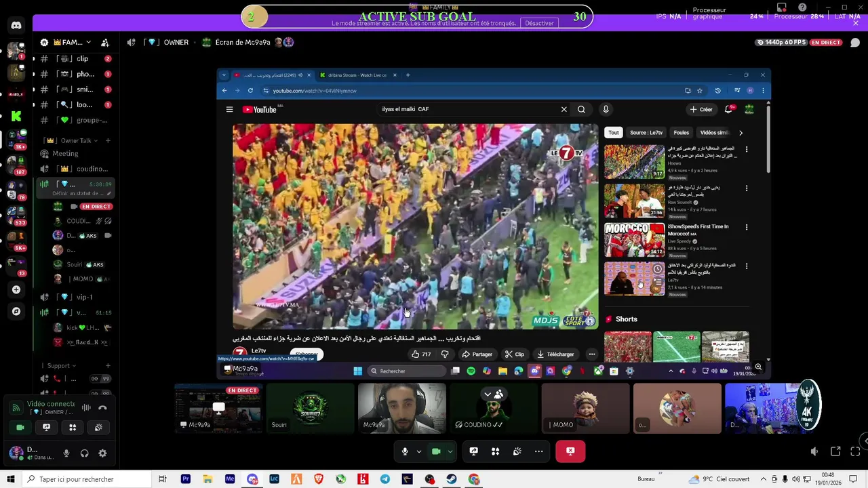Select user MOMO in voice list
Viewport: 868px width, 488px height.
[80, 279]
